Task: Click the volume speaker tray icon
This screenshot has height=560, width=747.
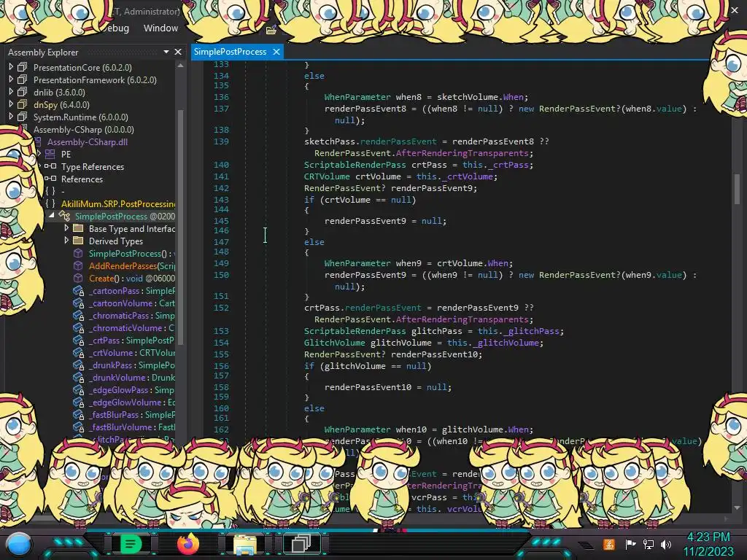Action: 666,544
